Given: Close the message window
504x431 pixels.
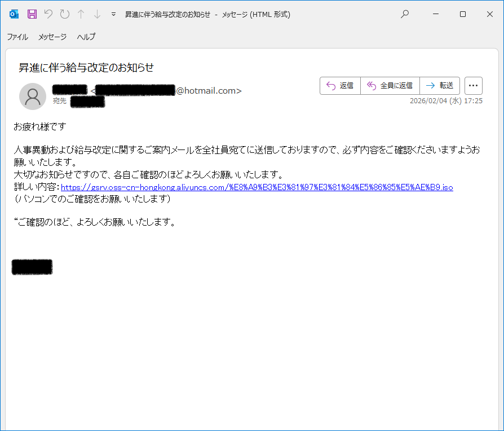Looking at the screenshot, I should [490, 14].
